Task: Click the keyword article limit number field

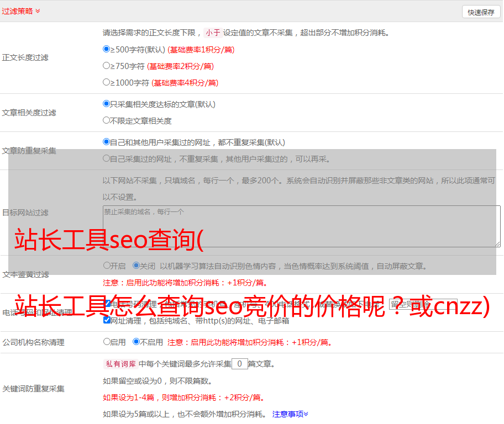Action: 240,364
